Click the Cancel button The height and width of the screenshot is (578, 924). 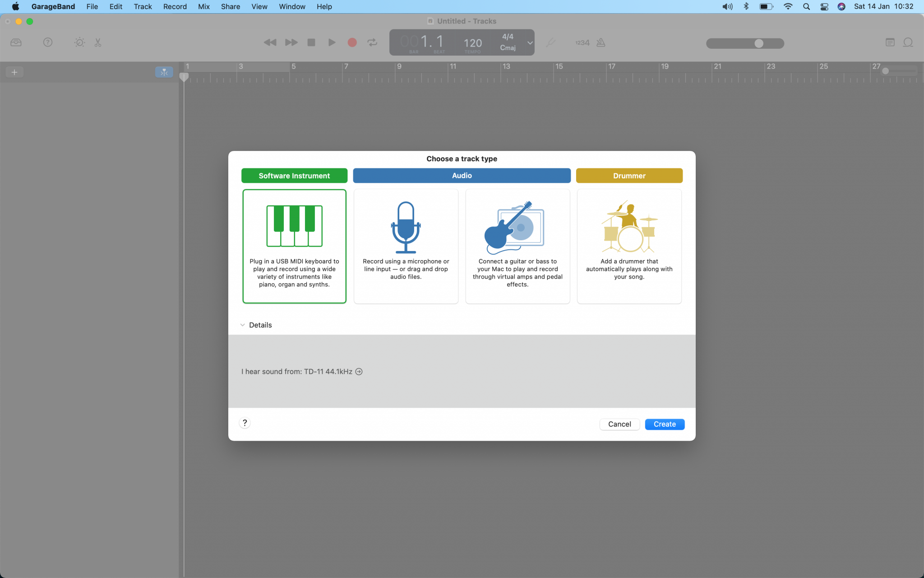(619, 424)
